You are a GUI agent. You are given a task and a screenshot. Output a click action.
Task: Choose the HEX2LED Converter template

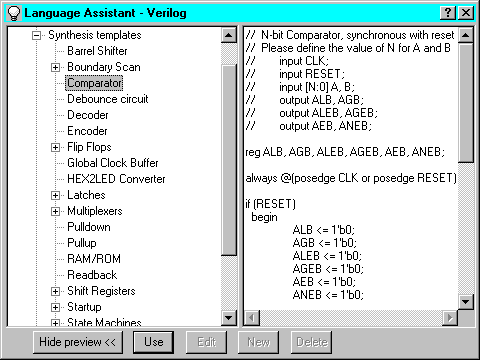pyautogui.click(x=116, y=179)
